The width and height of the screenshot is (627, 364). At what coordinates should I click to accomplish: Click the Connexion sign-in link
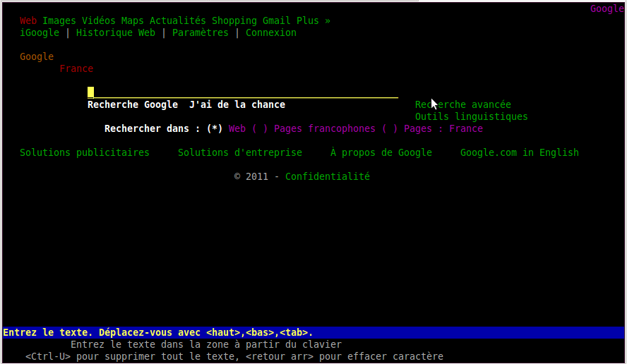pos(270,32)
